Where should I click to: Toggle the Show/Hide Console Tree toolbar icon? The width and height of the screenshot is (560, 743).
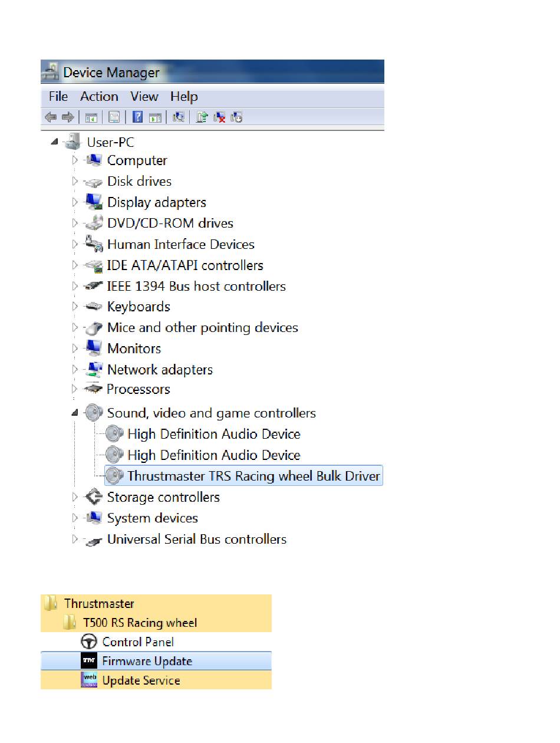[91, 117]
